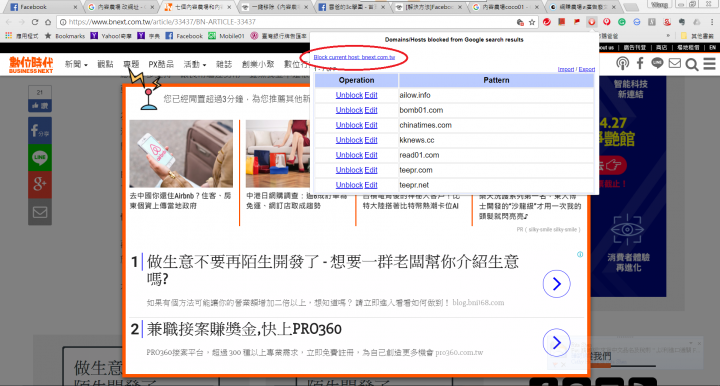This screenshot has height=386, width=720.
Task: Unblock chinatimes.com pattern
Action: [349, 125]
